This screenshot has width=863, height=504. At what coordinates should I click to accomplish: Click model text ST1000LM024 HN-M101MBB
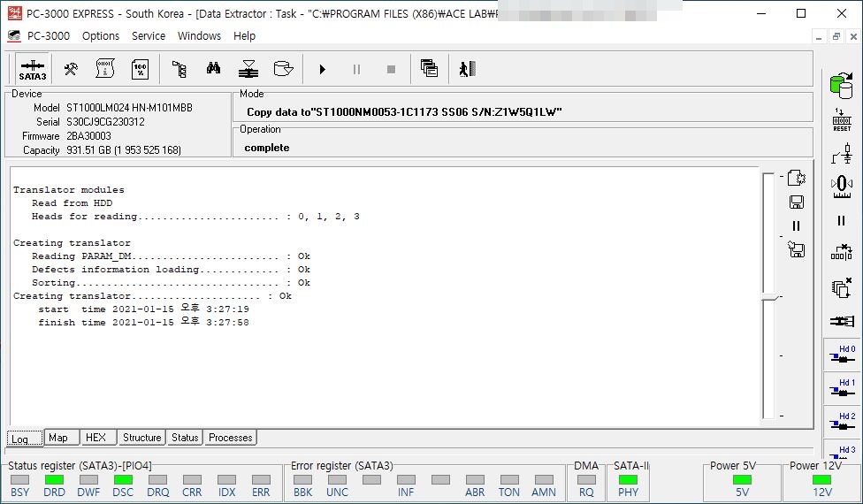click(x=129, y=107)
